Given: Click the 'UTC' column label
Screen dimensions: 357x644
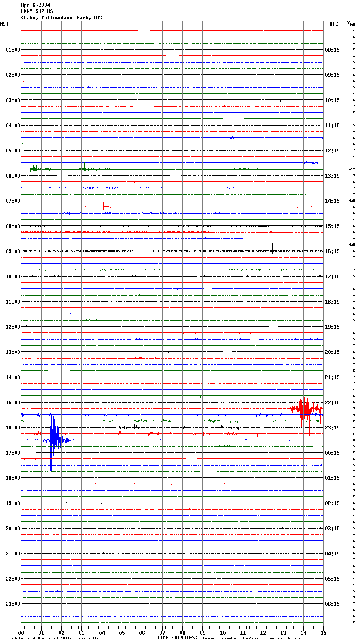Looking at the screenshot, I should [333, 24].
